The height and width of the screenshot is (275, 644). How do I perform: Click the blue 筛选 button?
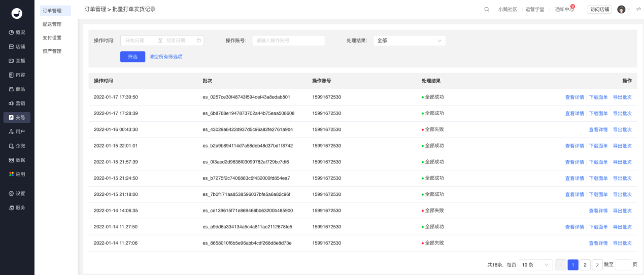tap(133, 57)
